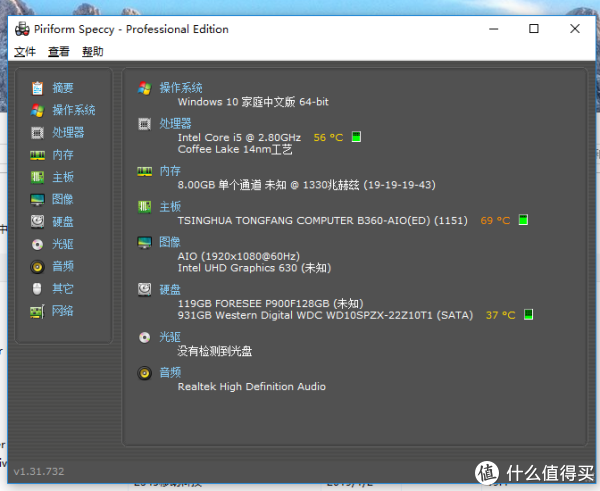Open the 操作系统 heading link in summary

(x=181, y=88)
